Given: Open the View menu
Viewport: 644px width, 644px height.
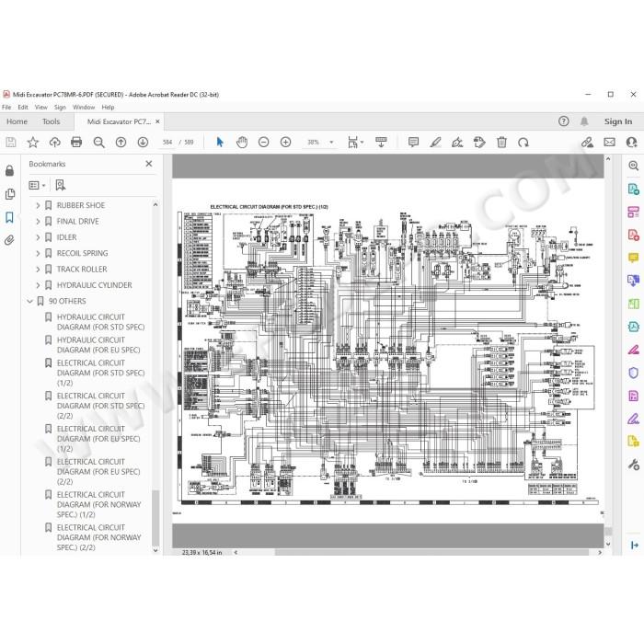Looking at the screenshot, I should pyautogui.click(x=41, y=108).
